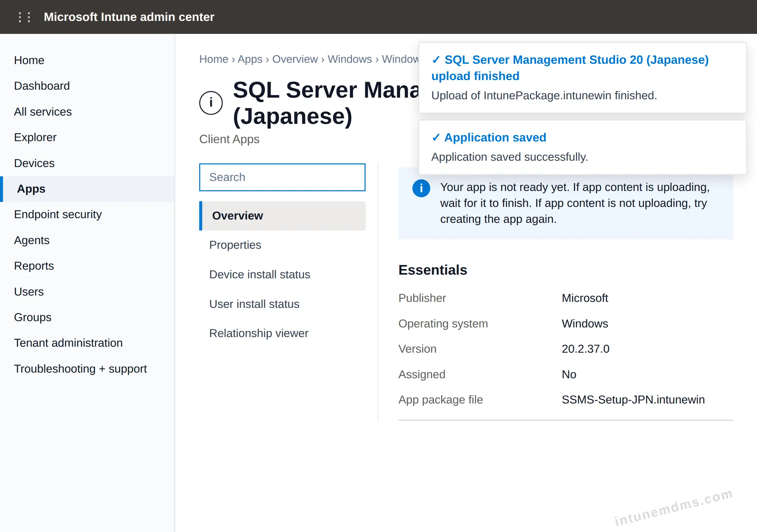757x532 pixels.
Task: Open the app launcher grid icon
Action: pos(24,17)
